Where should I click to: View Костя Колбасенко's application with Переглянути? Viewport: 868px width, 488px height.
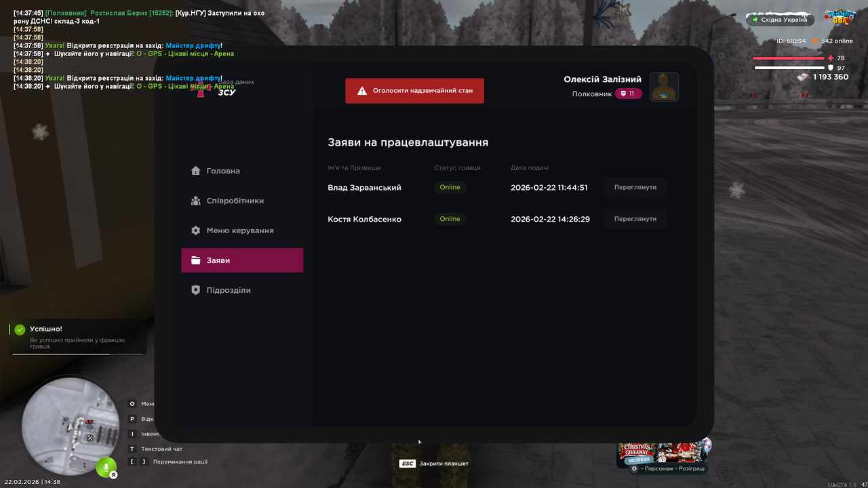tap(635, 219)
